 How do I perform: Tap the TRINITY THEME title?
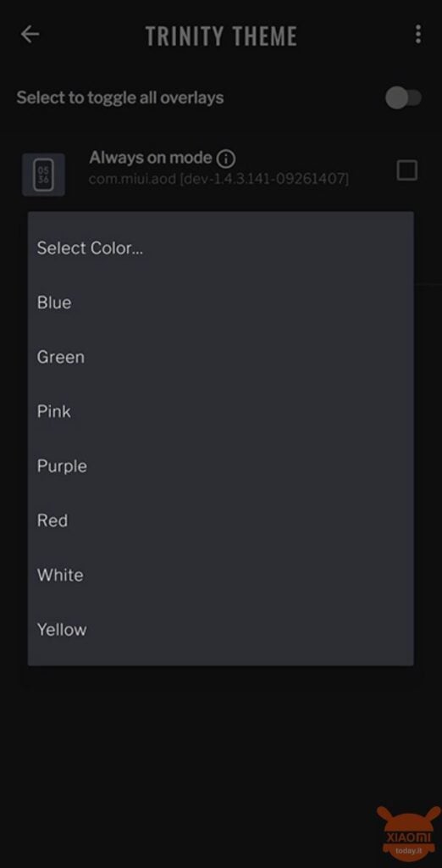click(221, 36)
